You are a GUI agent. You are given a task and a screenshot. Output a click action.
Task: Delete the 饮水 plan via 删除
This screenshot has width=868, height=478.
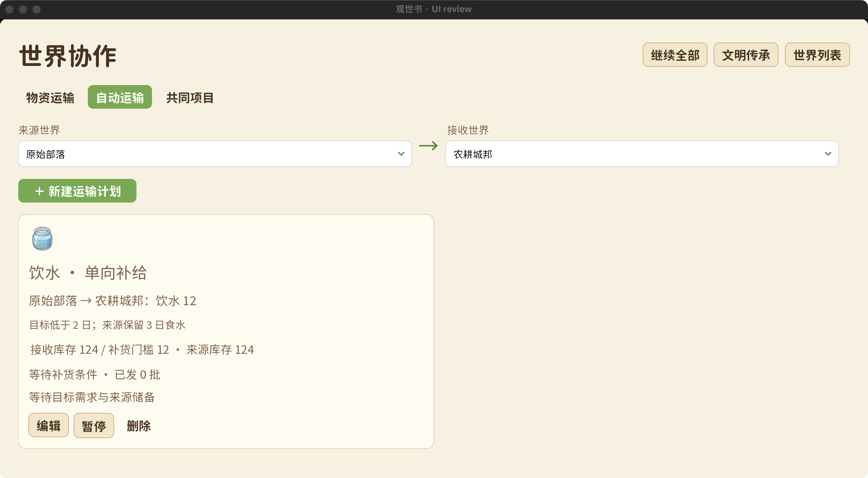click(x=139, y=426)
